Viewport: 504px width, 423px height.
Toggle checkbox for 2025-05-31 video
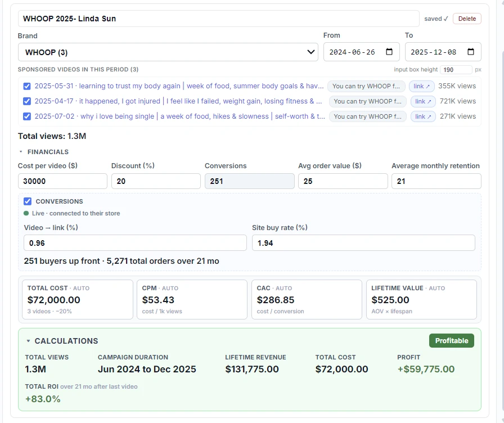27,86
